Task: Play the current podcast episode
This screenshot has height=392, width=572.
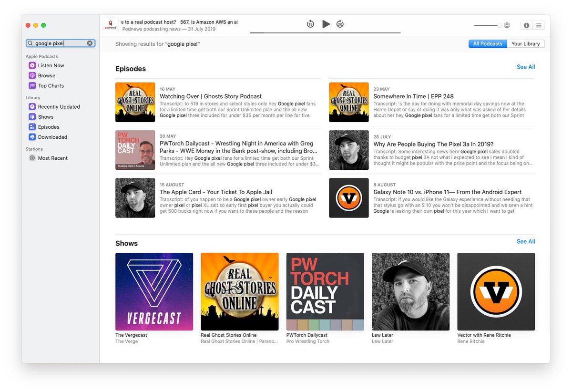Action: tap(326, 24)
